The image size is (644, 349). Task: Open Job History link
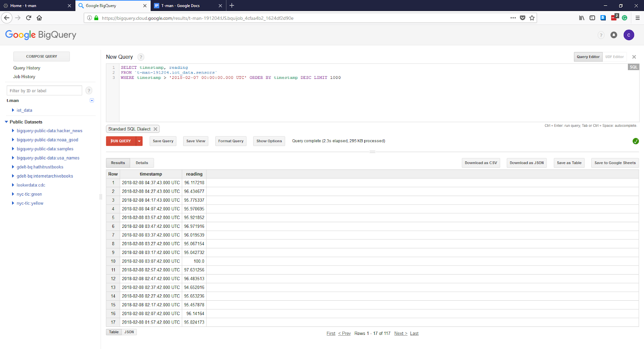(24, 76)
